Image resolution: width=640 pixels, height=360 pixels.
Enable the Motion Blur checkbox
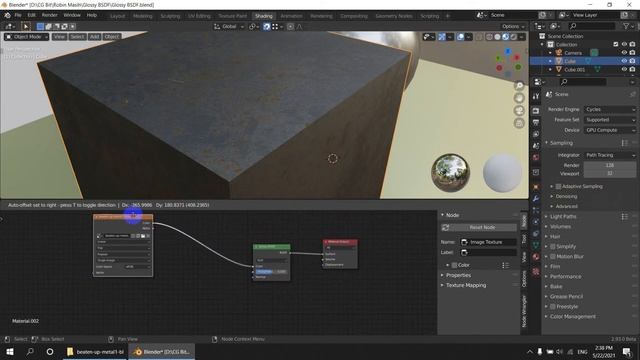(x=553, y=256)
